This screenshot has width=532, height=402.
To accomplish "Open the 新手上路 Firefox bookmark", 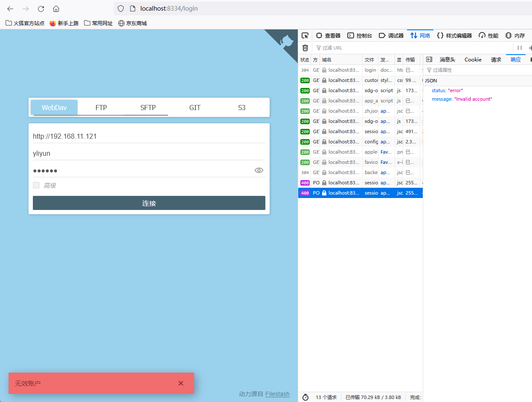I will (x=64, y=23).
